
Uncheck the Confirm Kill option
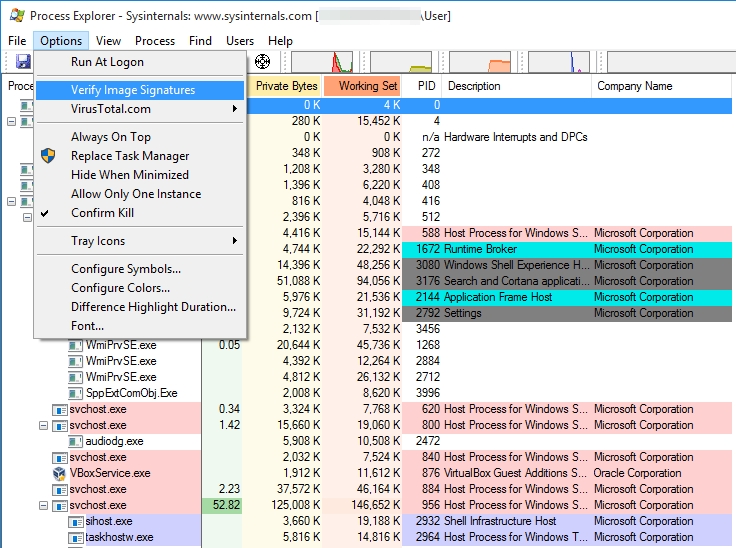click(x=109, y=213)
